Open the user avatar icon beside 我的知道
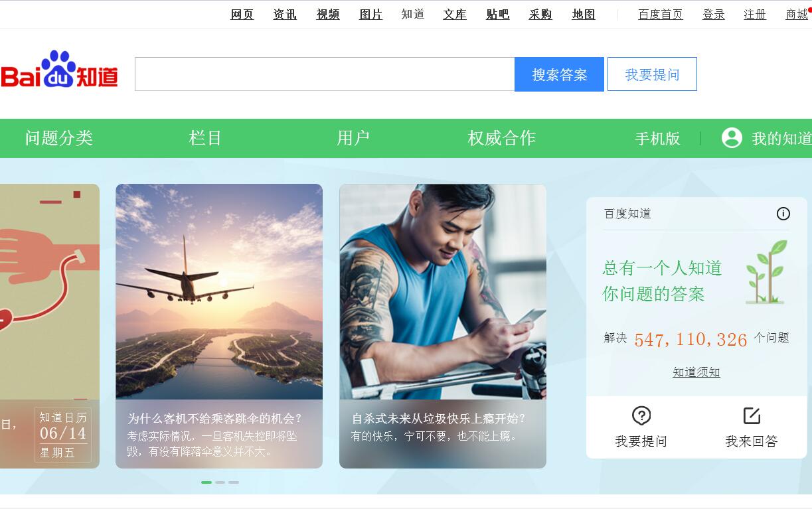The width and height of the screenshot is (812, 509). 732,137
